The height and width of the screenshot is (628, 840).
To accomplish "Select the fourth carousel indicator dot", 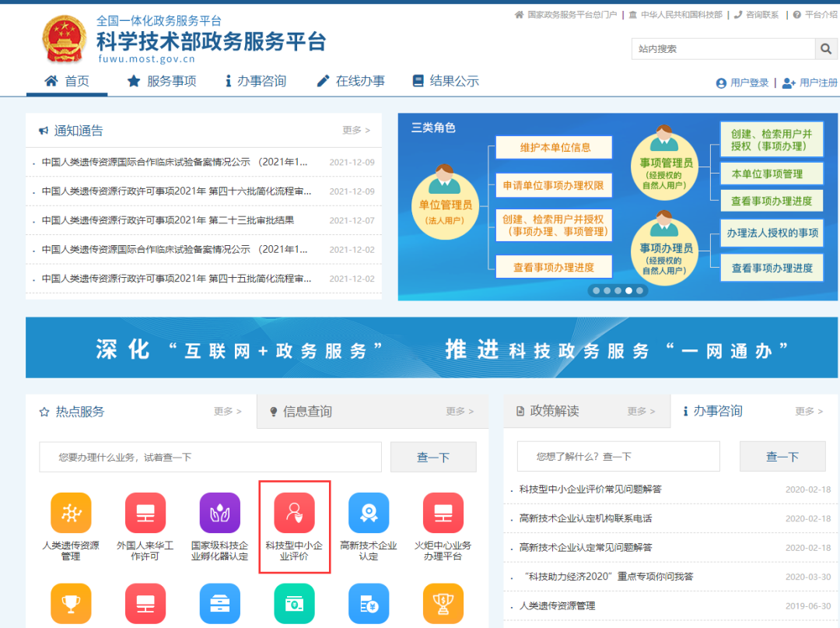I will click(x=628, y=290).
